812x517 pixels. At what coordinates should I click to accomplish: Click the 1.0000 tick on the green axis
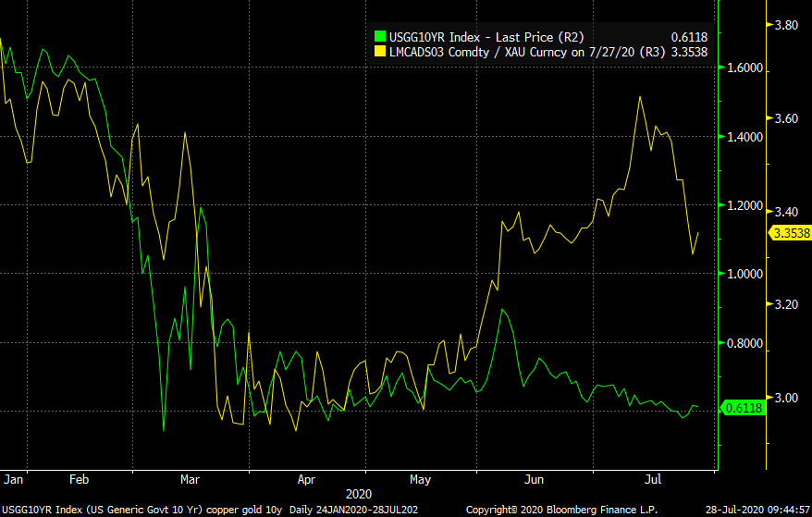click(x=744, y=275)
